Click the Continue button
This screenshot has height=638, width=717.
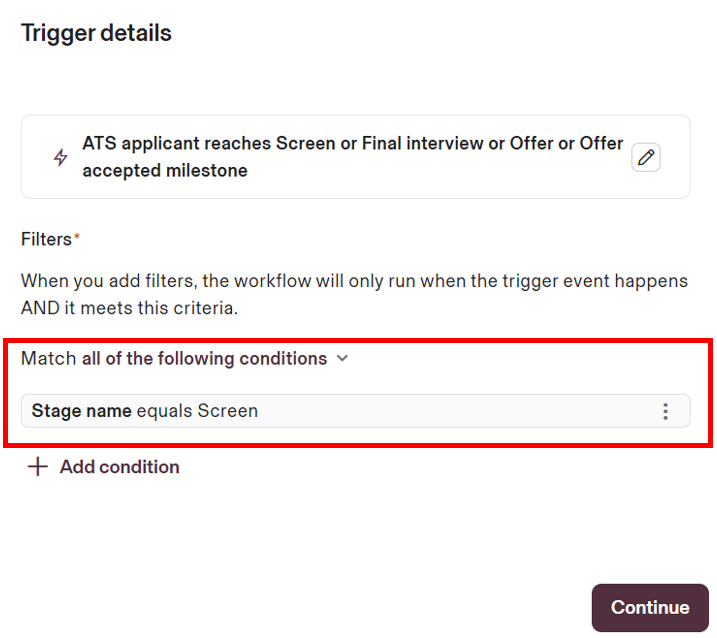click(650, 607)
